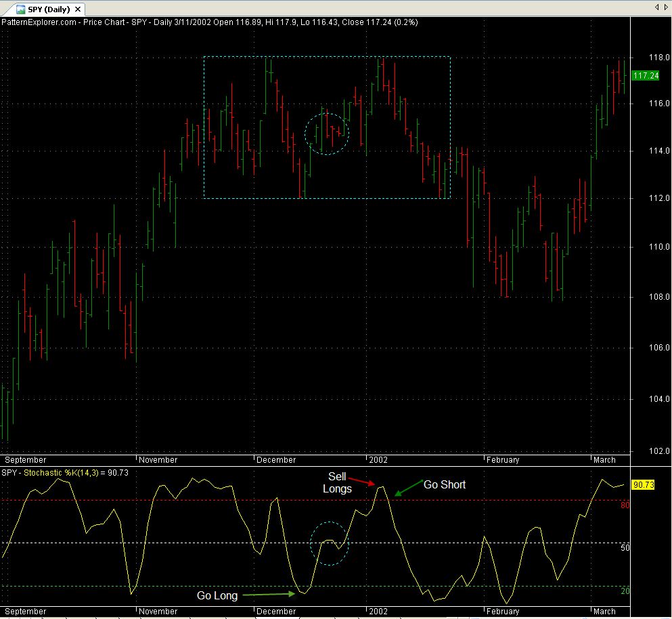The width and height of the screenshot is (672, 619).
Task: Click the red 80 overbought level label
Action: (625, 505)
